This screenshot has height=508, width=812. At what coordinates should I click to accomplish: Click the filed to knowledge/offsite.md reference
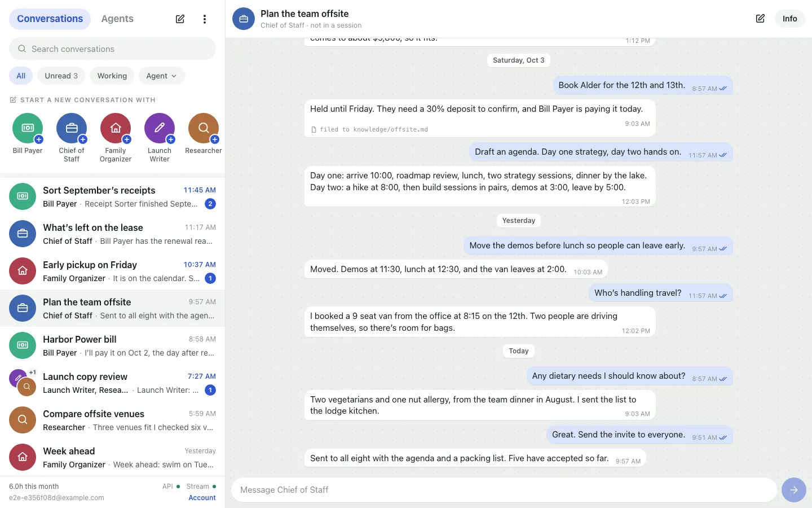pyautogui.click(x=369, y=129)
